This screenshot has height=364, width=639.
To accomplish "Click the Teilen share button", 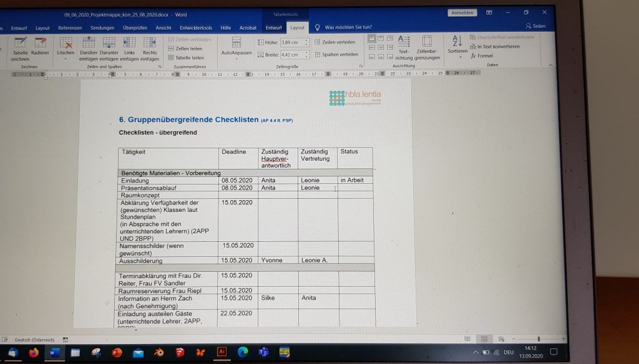I will pos(535,26).
